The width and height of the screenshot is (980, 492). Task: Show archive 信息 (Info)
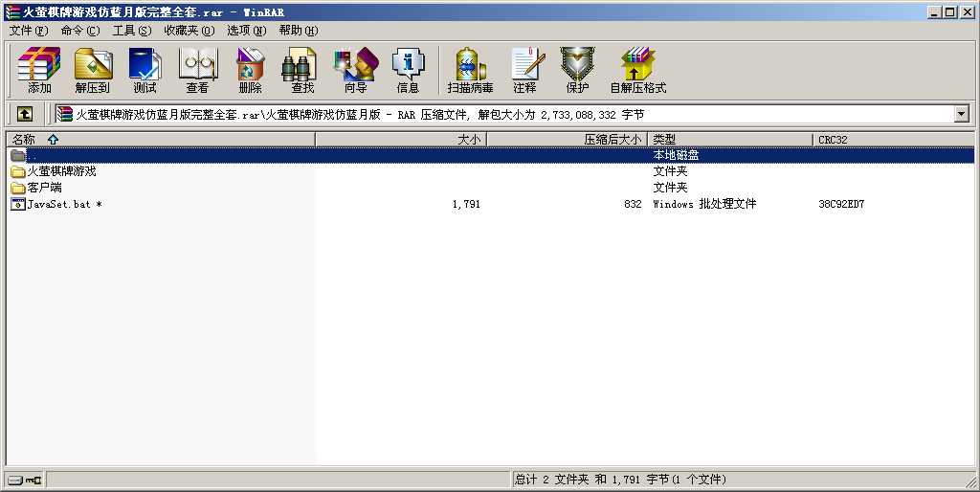[408, 70]
